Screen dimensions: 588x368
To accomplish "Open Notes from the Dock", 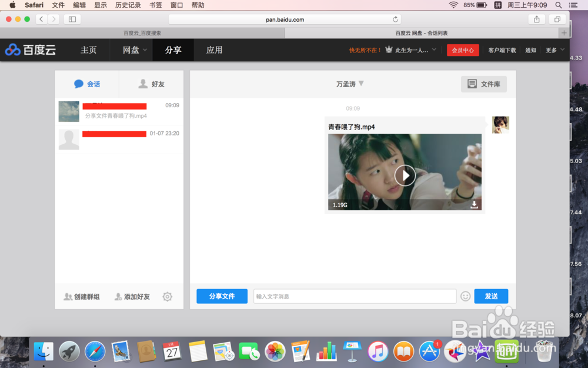I will (198, 352).
